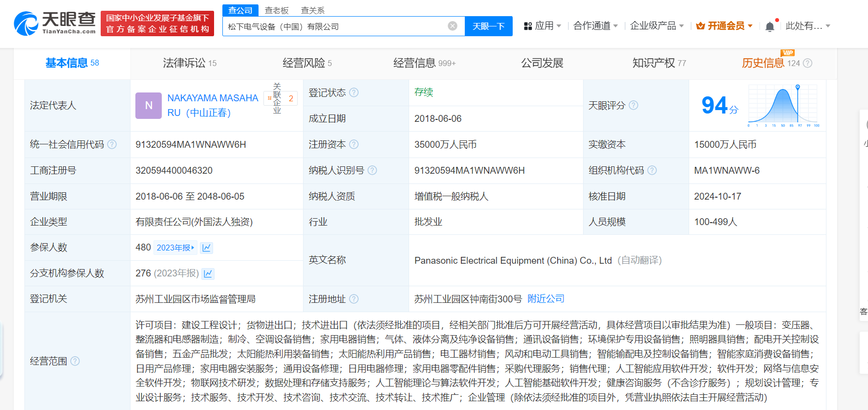Click help icon next to 天眼评分
This screenshot has width=868, height=410.
(633, 105)
